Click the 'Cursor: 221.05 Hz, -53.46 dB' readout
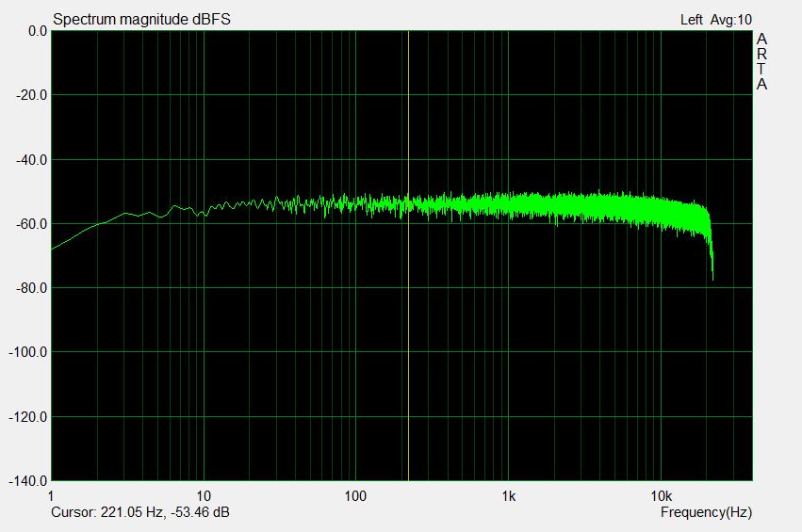This screenshot has height=532, width=802. (x=140, y=512)
